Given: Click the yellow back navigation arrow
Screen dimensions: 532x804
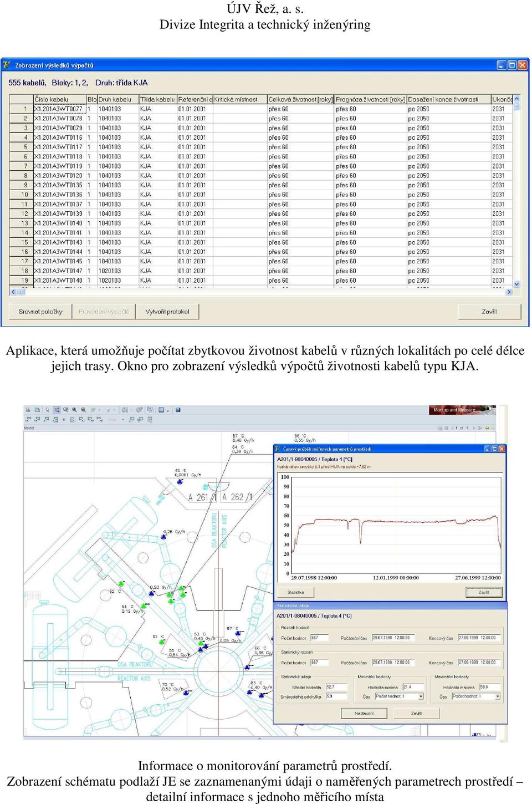Looking at the screenshot, I should coord(486,428).
